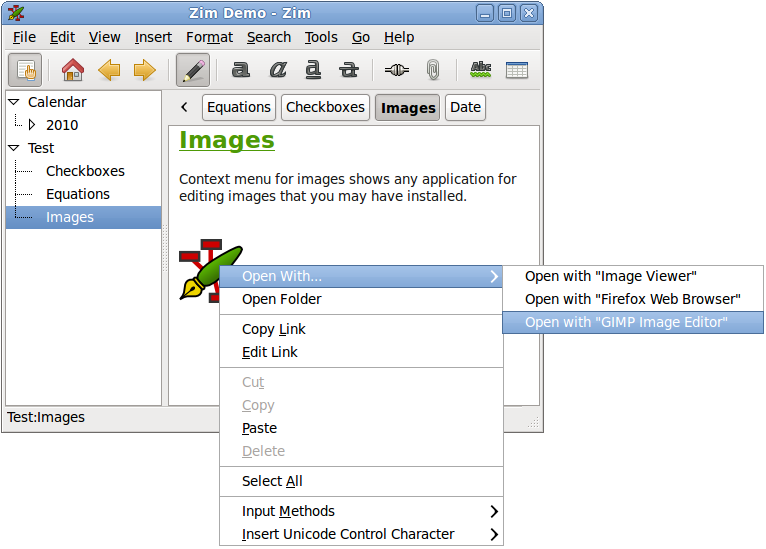This screenshot has height=549, width=766.
Task: Go to the home page icon
Action: (72, 70)
